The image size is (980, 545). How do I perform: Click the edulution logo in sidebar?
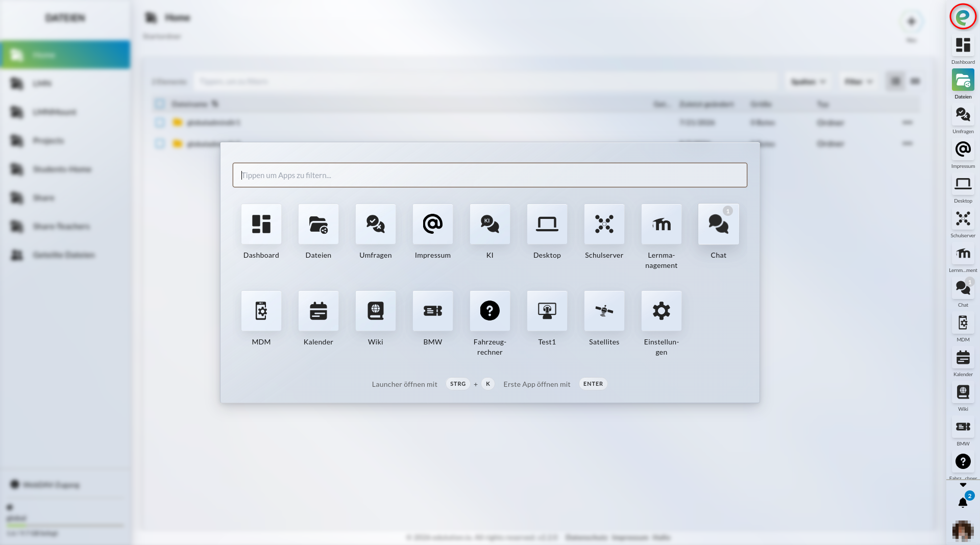(x=963, y=17)
